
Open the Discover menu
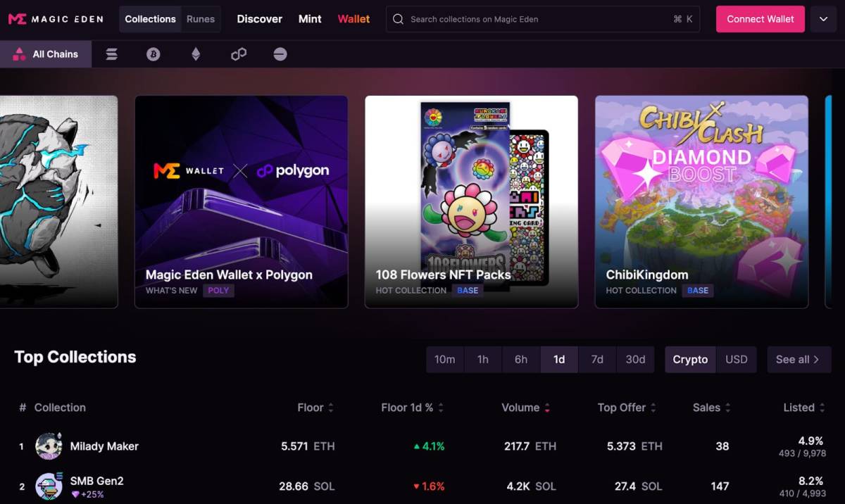click(x=259, y=19)
